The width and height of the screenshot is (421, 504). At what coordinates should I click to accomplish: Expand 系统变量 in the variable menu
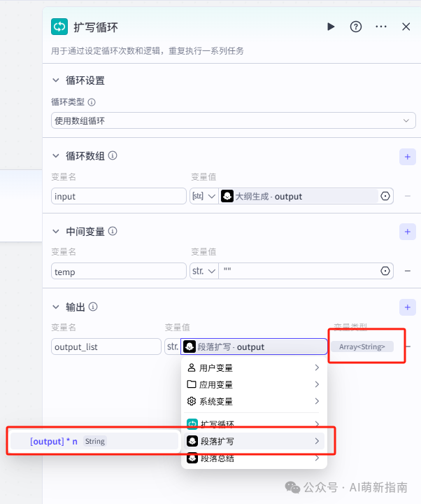[254, 401]
